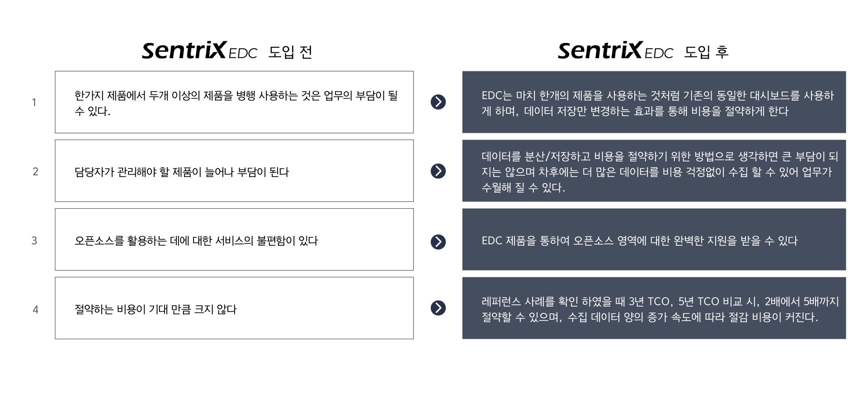The height and width of the screenshot is (406, 868).
Task: Click the SentriX EDC logo above '도입 후'
Action: [x=615, y=51]
